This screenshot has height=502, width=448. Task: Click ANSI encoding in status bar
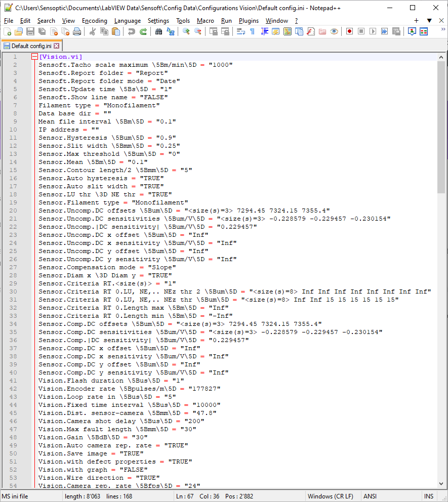(370, 496)
